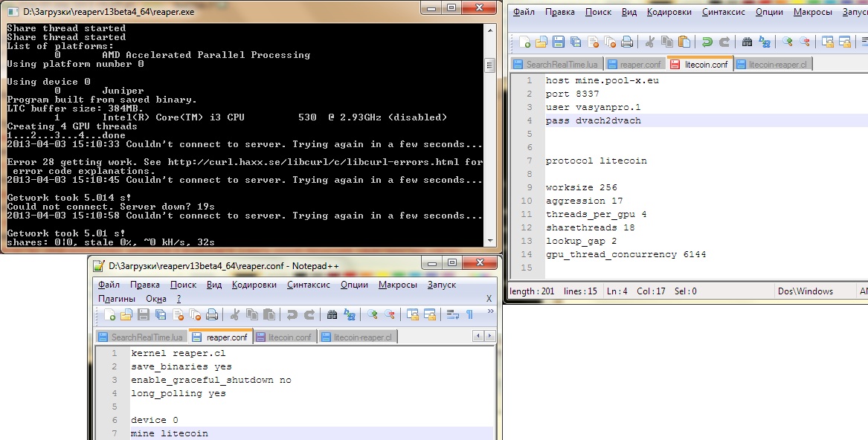Click scroll-down arrow in reaper.exe console window

(490, 241)
